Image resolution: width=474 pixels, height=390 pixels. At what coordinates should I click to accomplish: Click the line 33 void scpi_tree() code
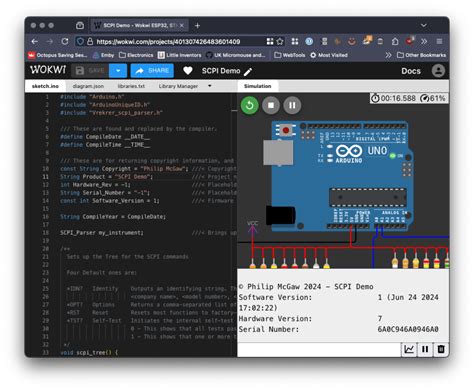tap(89, 352)
